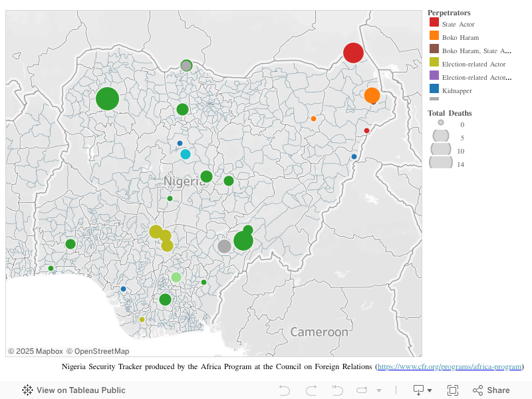Click the share network icon
532x399 pixels.
coord(477,390)
